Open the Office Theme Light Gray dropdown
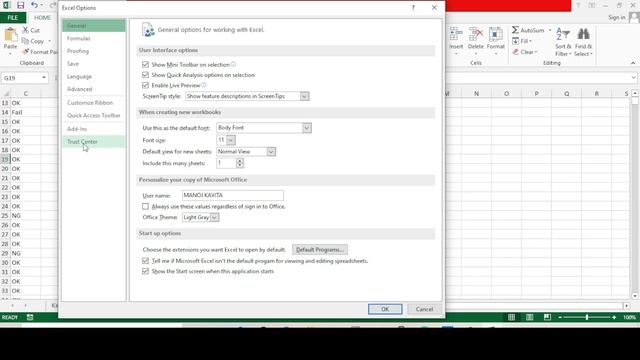 click(214, 218)
